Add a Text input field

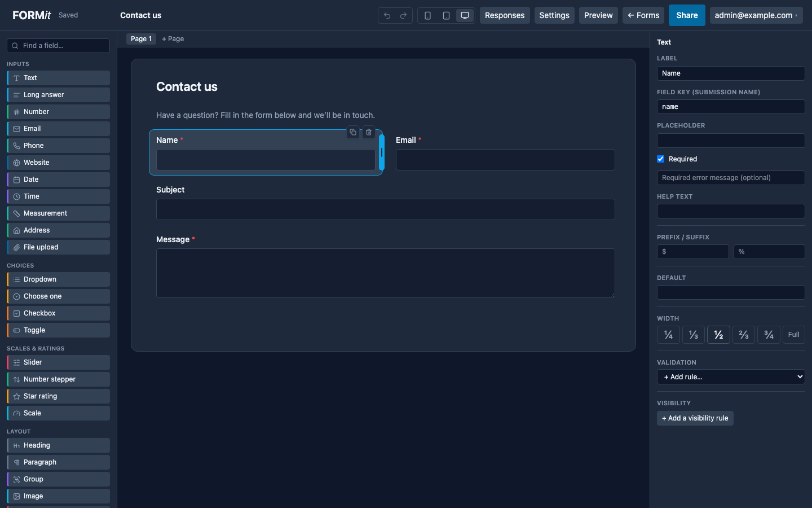tap(58, 78)
